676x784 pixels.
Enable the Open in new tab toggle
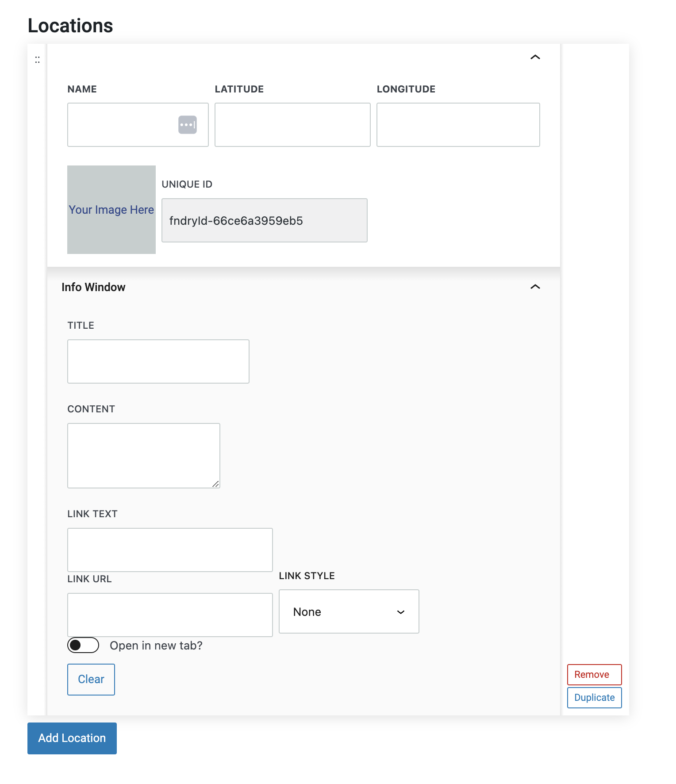point(83,645)
